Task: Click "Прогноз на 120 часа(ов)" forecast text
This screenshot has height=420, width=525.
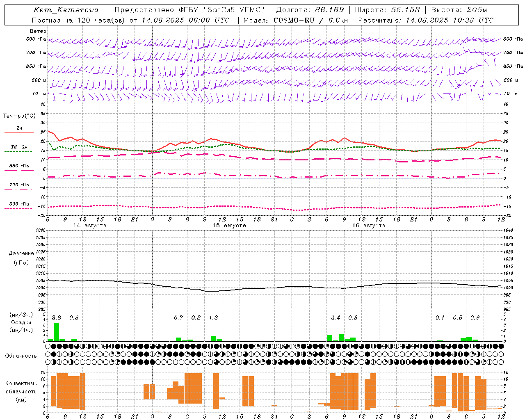Action: (x=79, y=20)
